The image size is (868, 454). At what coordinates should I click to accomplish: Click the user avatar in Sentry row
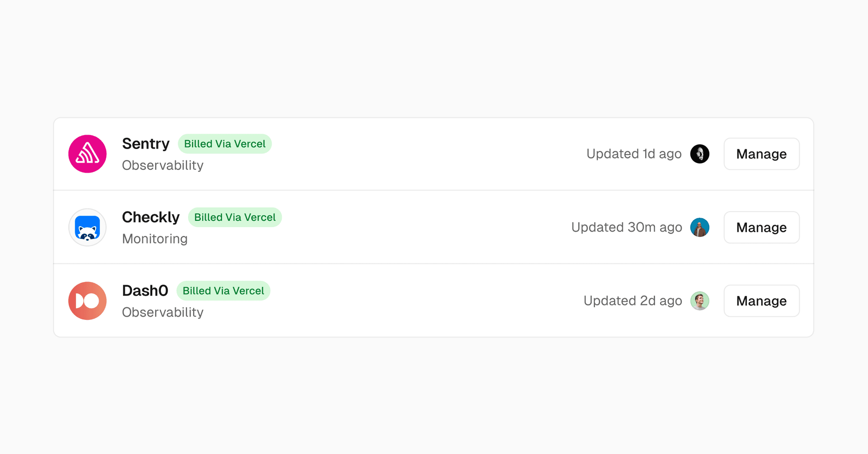click(699, 154)
